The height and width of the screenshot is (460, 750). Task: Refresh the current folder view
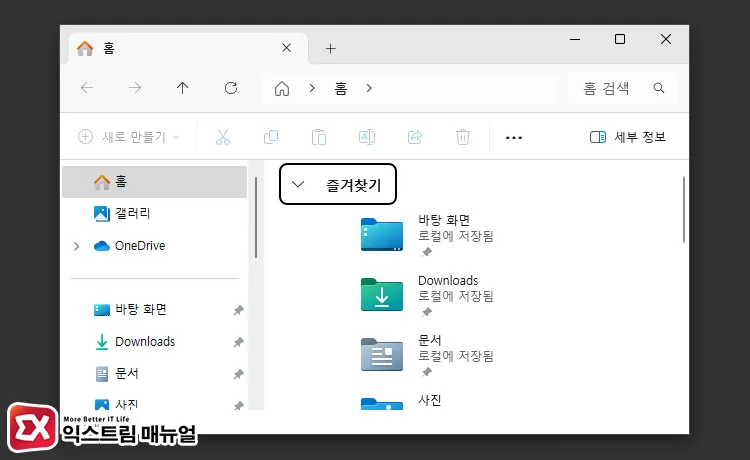[x=231, y=88]
